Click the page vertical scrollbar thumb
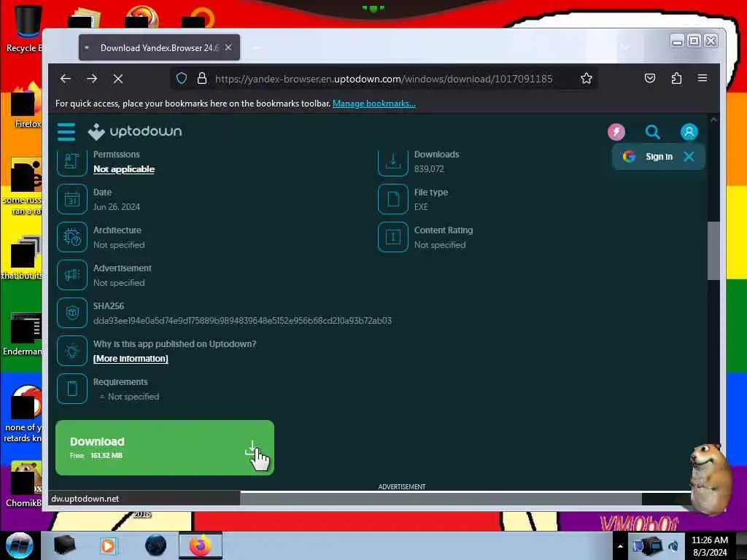 pos(713,251)
